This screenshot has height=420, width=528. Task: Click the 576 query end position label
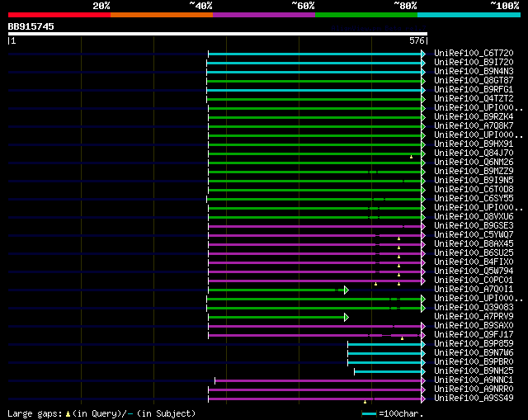[417, 40]
